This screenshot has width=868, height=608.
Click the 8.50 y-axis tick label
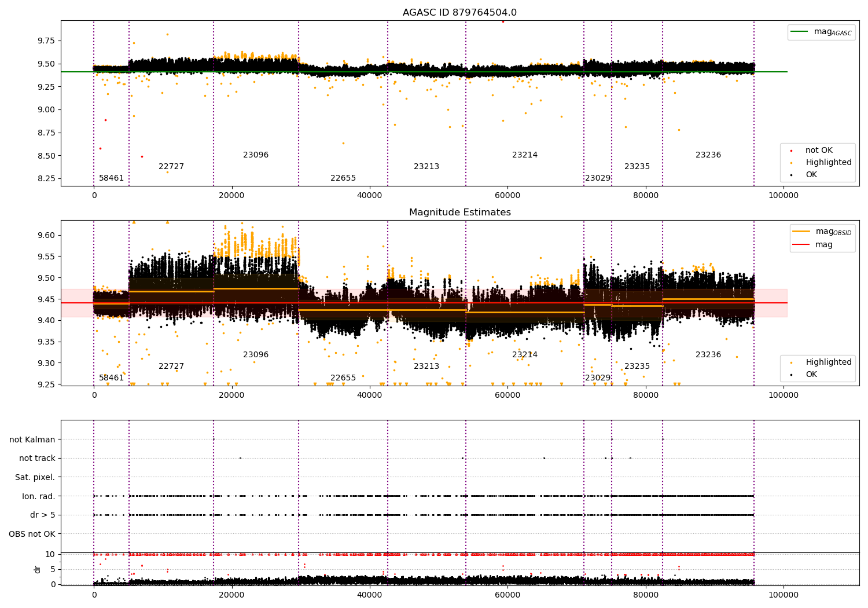(x=46, y=156)
